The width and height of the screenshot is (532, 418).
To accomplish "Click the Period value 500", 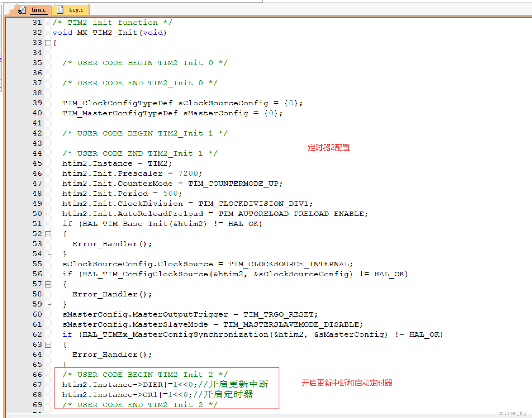I will click(170, 194).
